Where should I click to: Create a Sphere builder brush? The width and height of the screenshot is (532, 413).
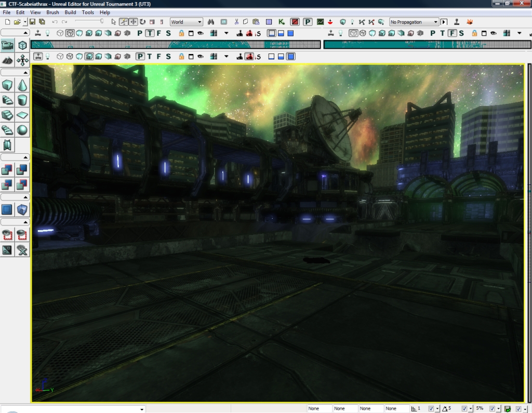click(22, 130)
